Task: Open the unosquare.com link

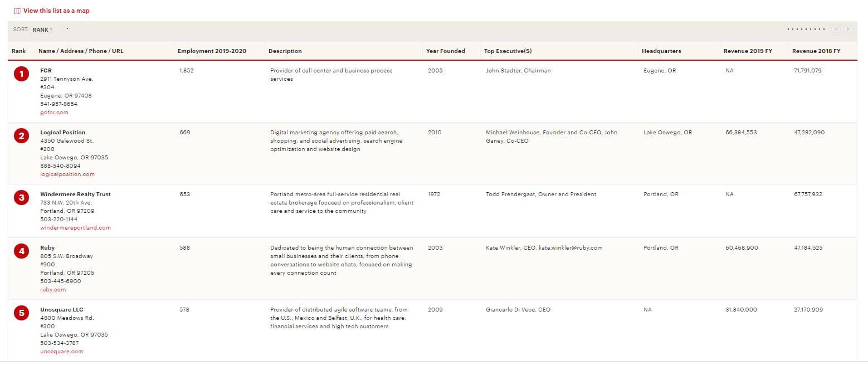Action: 62,352
